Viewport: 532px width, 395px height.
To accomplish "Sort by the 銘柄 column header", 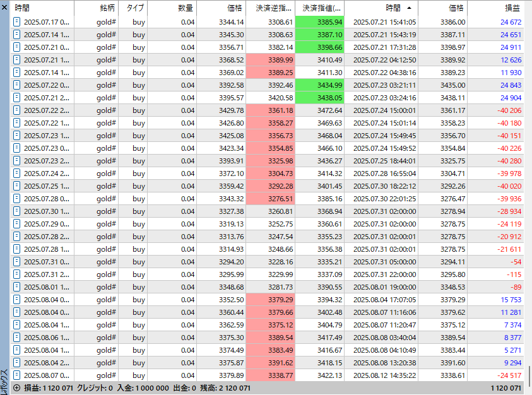I will (96, 8).
